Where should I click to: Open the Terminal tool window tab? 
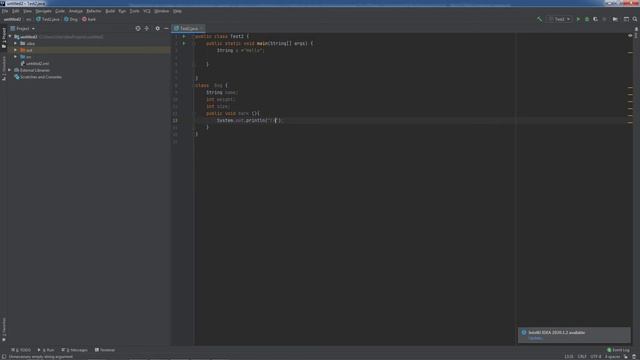105,350
